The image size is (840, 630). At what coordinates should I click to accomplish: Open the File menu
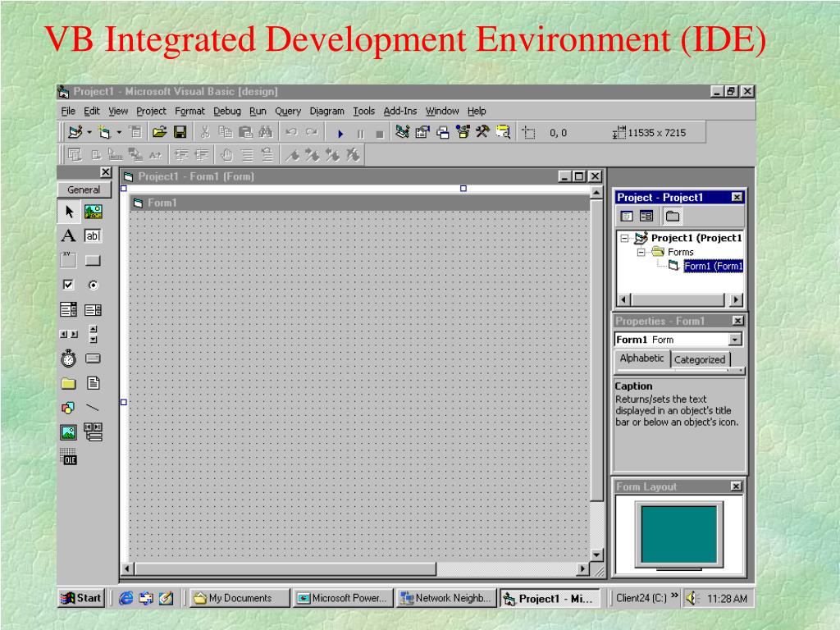pos(68,111)
